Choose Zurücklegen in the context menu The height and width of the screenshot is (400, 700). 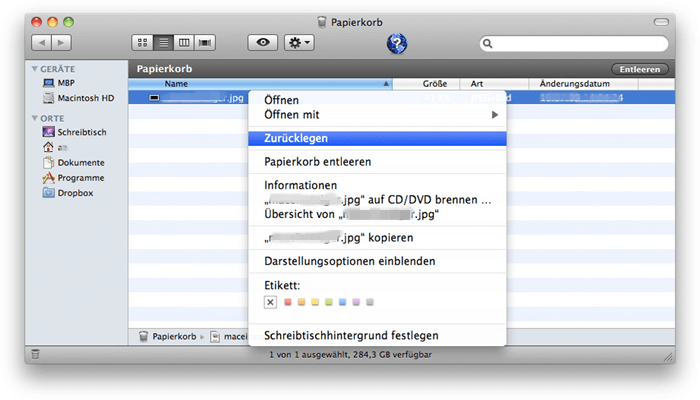pyautogui.click(x=377, y=138)
